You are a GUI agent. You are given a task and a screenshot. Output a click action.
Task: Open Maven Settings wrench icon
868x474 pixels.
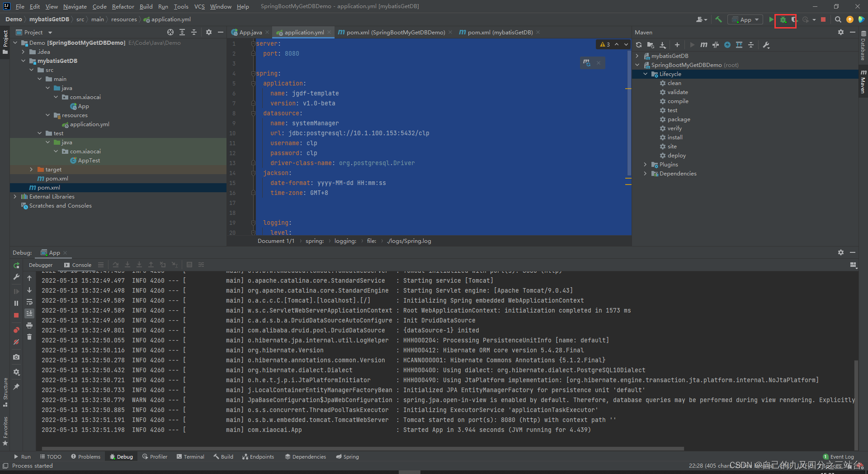click(x=766, y=45)
